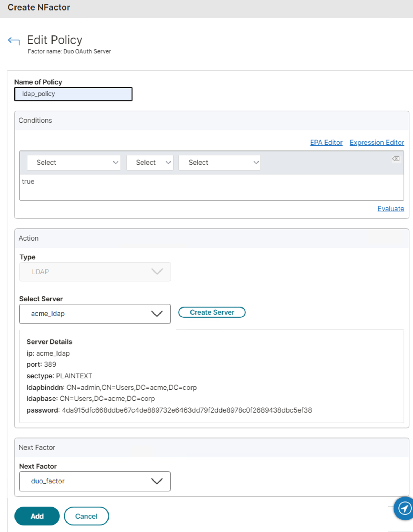Open the Expression Editor link
413x532 pixels.
coord(376,143)
